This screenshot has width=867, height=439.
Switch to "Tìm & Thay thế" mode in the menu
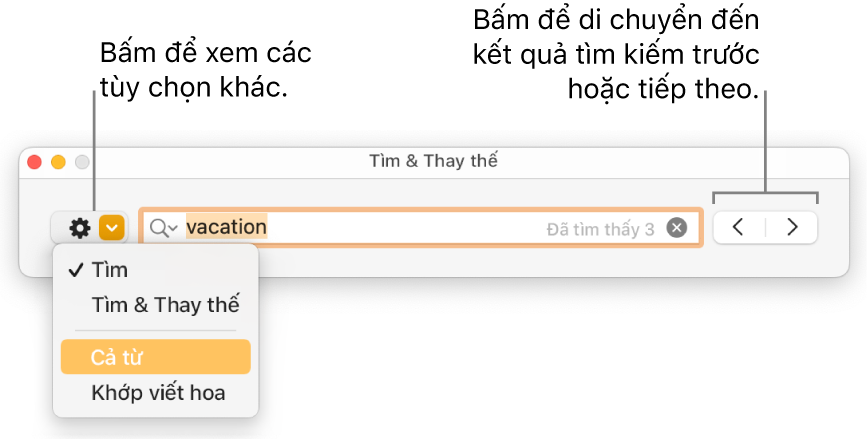[165, 305]
